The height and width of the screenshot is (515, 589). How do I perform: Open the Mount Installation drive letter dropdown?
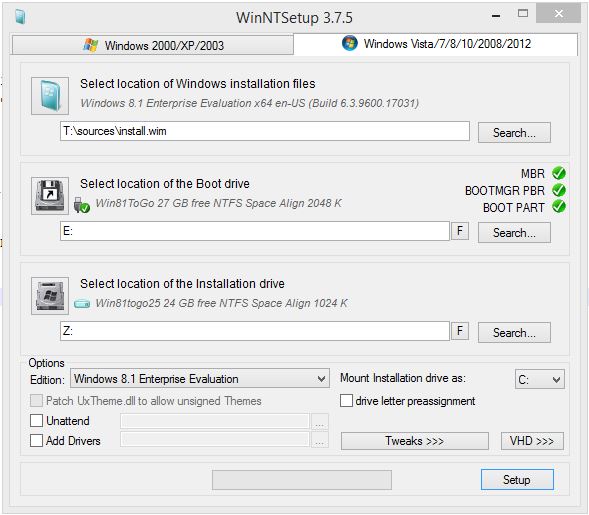539,379
